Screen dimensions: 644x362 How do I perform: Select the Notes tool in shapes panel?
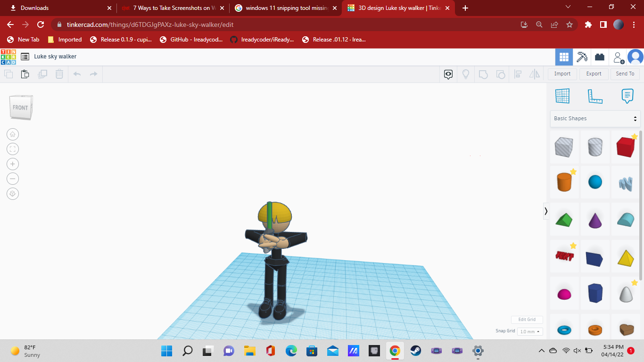627,96
